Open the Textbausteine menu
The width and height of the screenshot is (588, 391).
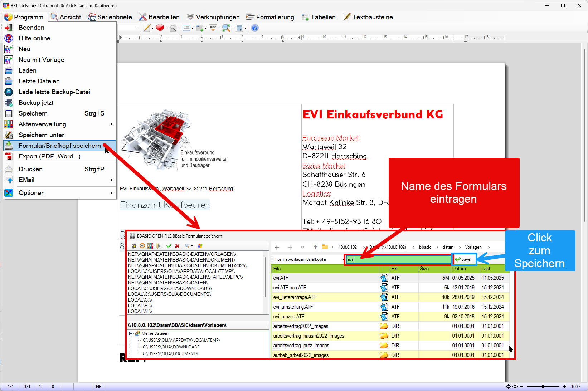point(368,17)
